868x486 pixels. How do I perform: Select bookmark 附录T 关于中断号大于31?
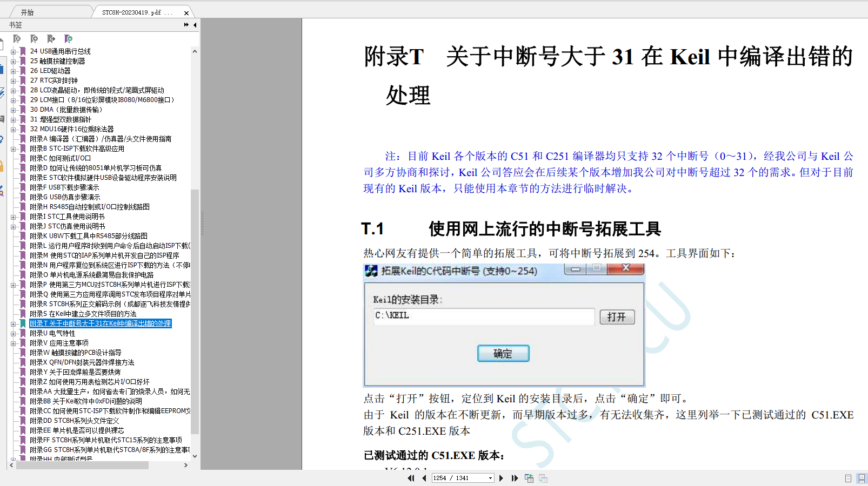[x=101, y=323]
